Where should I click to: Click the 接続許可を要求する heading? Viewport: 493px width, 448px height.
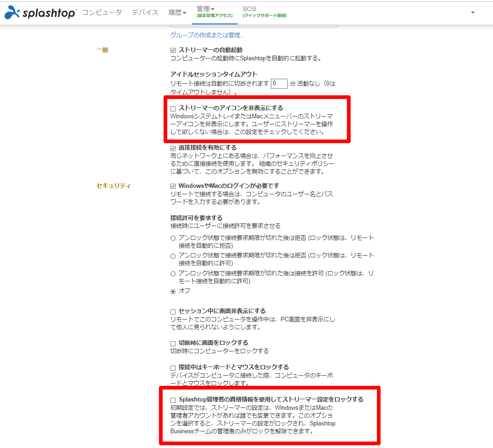point(196,218)
